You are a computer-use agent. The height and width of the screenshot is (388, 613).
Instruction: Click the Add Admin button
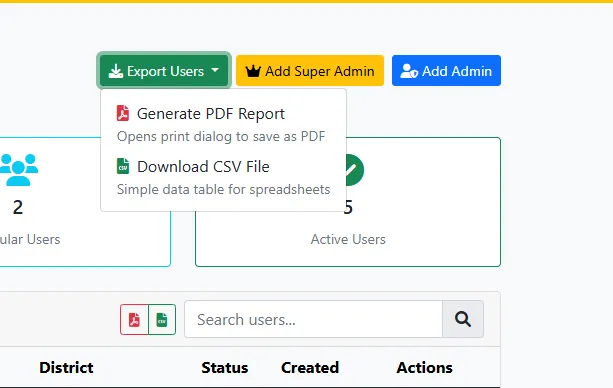point(446,71)
